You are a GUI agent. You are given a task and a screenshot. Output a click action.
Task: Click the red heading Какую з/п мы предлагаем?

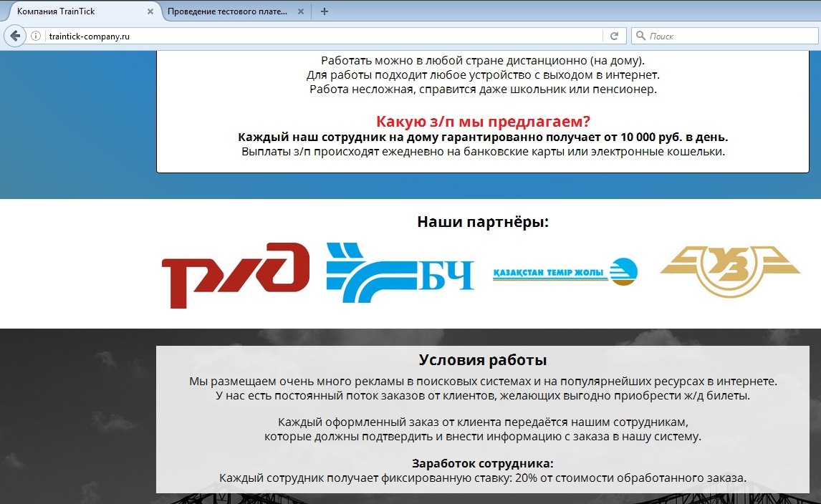pyautogui.click(x=483, y=121)
